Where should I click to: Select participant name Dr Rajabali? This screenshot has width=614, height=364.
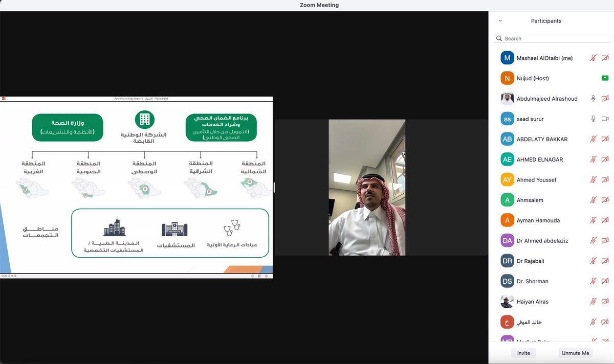tap(530, 261)
